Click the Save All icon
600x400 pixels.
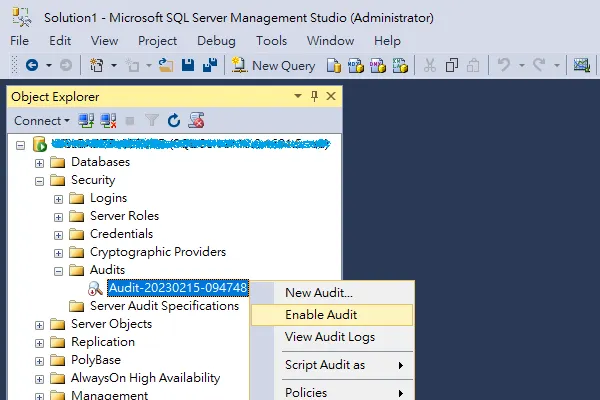(210, 65)
